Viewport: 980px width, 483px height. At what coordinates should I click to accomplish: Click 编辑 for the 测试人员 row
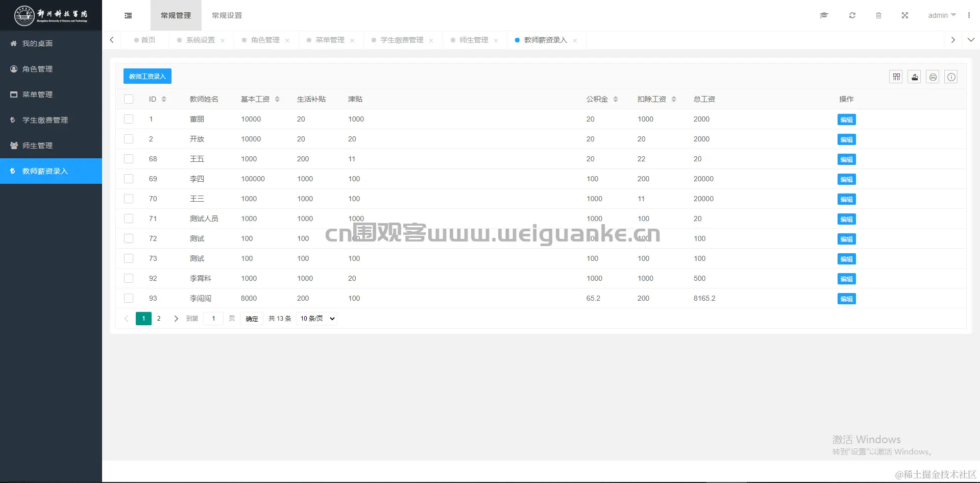pyautogui.click(x=847, y=219)
